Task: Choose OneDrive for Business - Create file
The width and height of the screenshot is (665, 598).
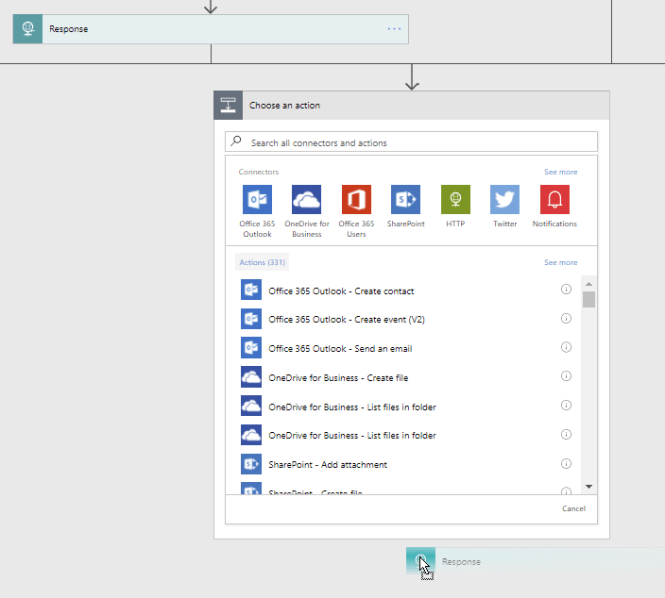Action: tap(338, 378)
